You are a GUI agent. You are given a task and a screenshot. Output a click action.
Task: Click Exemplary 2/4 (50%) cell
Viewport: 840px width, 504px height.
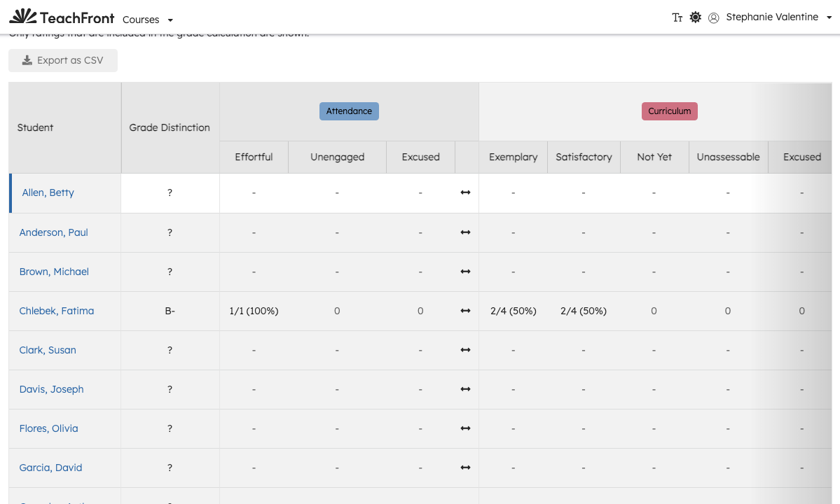click(x=514, y=311)
